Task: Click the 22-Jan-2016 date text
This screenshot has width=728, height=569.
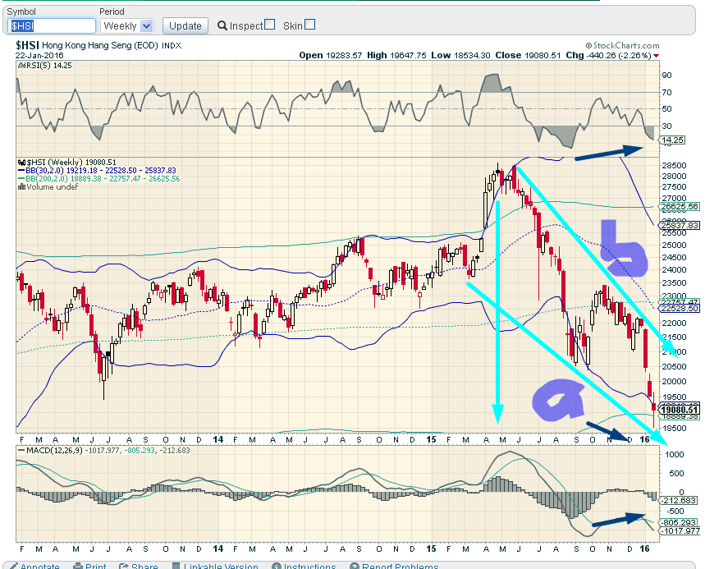Action: (x=39, y=55)
